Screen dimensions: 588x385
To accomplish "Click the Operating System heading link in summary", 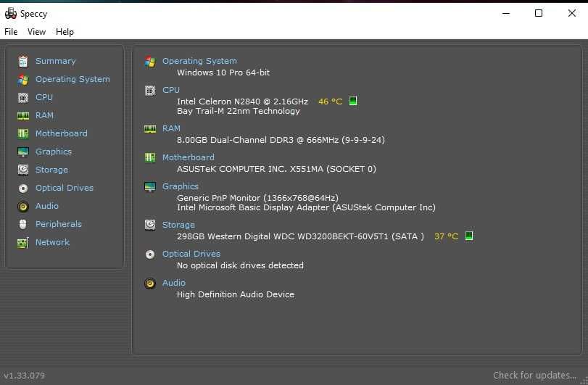I will click(199, 61).
